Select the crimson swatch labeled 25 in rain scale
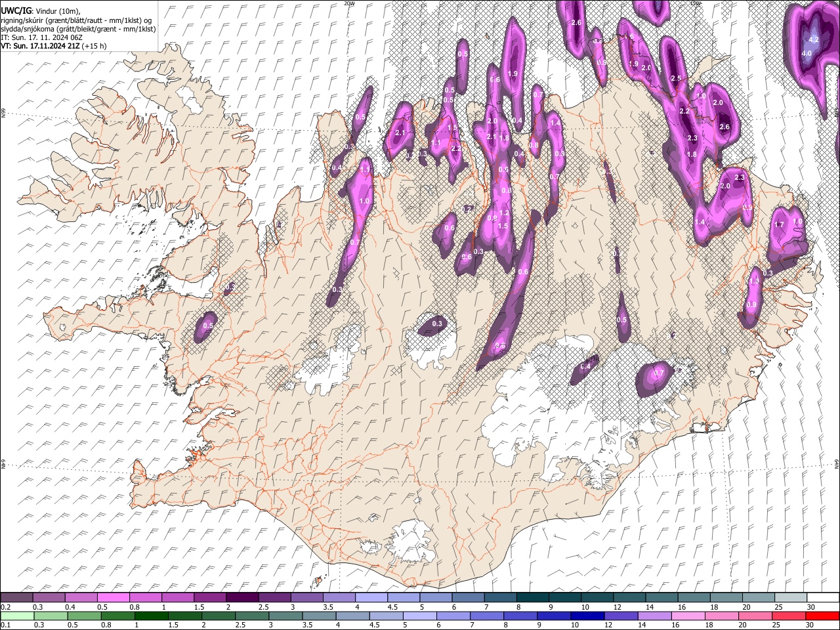Viewport: 840px width, 630px height. click(789, 616)
